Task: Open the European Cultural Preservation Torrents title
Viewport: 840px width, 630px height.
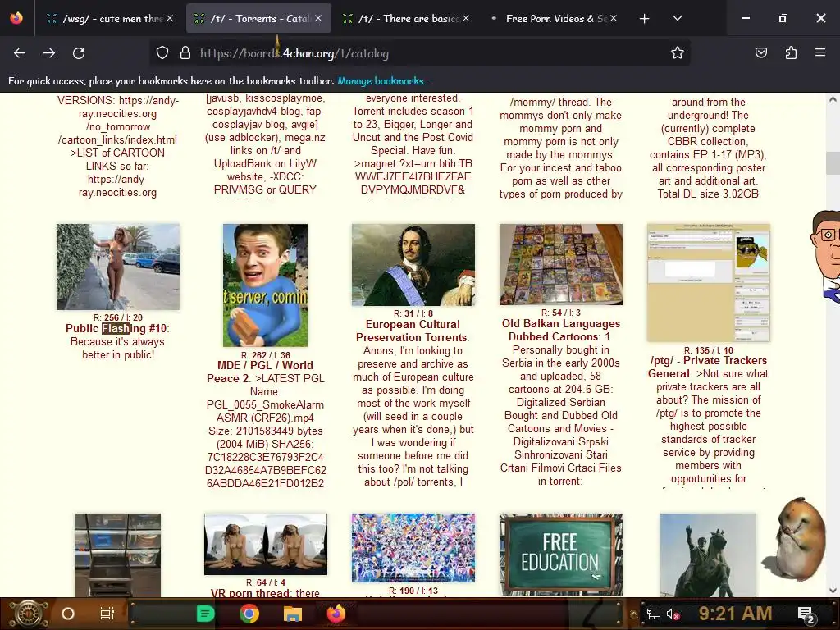Action: click(x=413, y=331)
